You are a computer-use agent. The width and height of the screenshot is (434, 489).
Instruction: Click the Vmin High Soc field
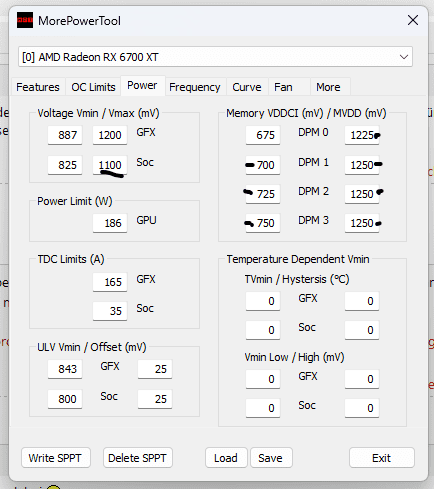[x=362, y=408]
